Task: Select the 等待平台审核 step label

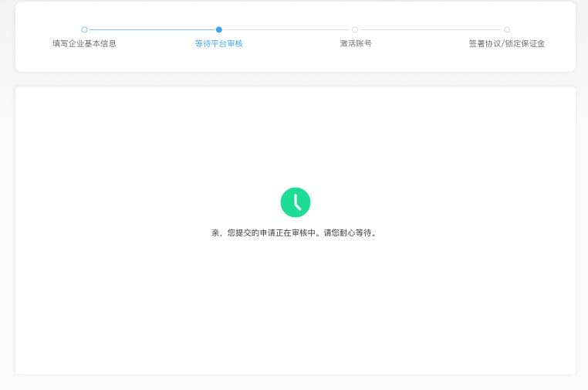Action: tap(219, 43)
